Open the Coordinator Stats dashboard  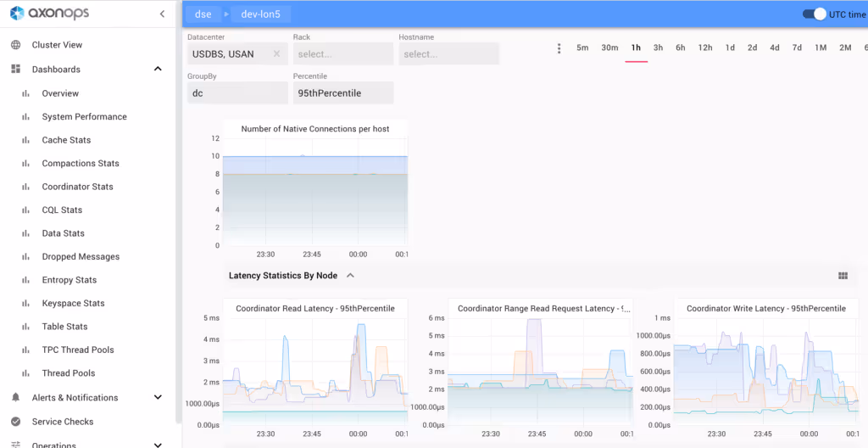click(77, 187)
